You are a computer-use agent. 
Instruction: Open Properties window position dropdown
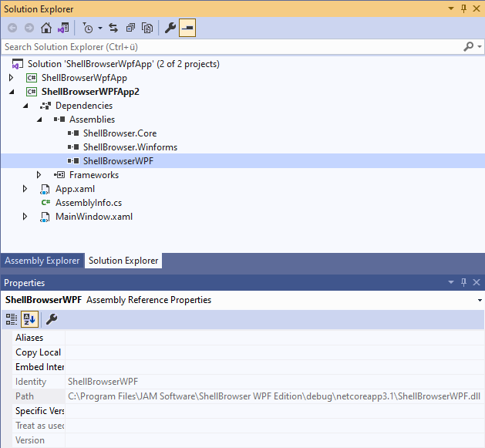click(451, 282)
